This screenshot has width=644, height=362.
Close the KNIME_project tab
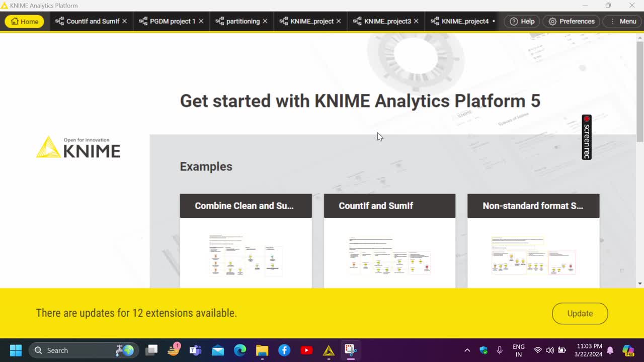point(339,21)
